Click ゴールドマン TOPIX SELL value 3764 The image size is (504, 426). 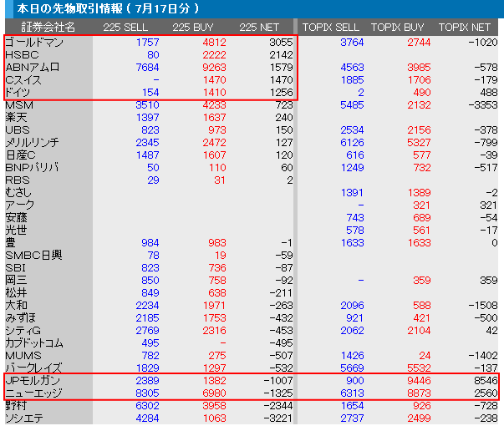[x=352, y=42]
